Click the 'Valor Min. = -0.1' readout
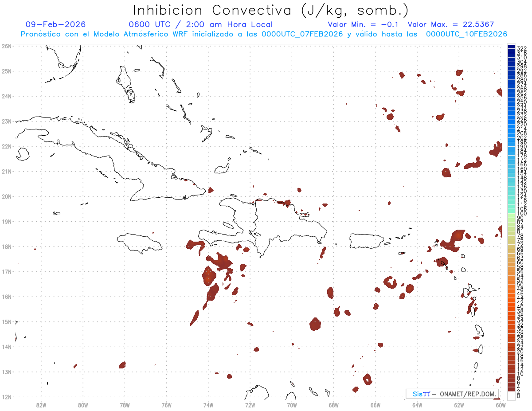 click(363, 24)
